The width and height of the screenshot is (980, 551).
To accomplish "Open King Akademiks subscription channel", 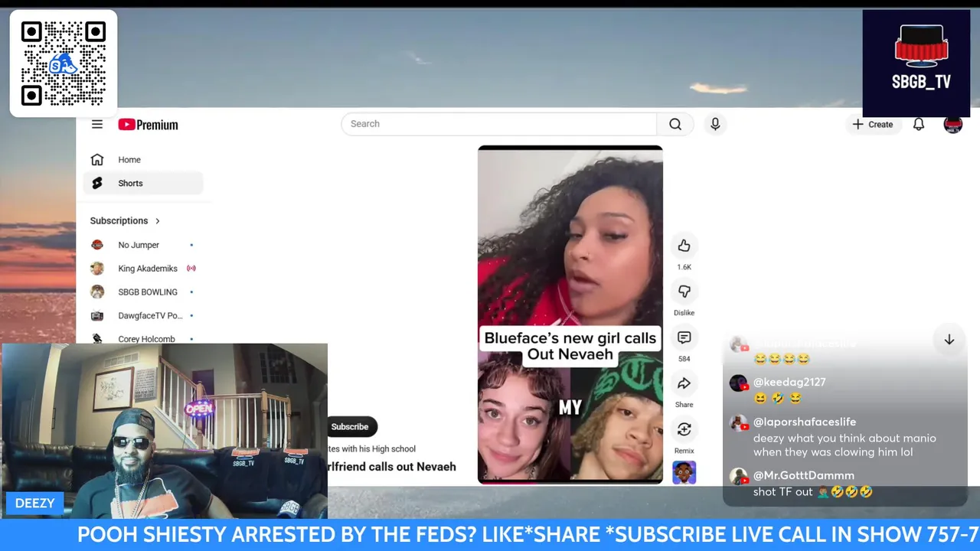I will click(x=142, y=269).
